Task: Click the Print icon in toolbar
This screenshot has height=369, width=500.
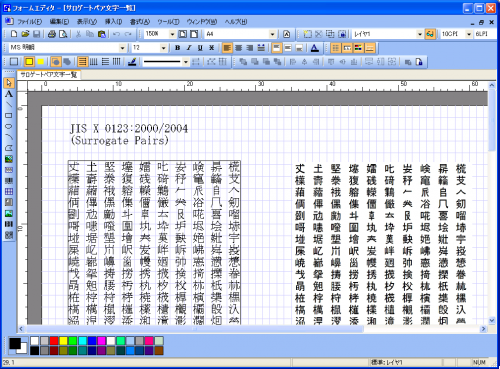Action: pyautogui.click(x=51, y=34)
